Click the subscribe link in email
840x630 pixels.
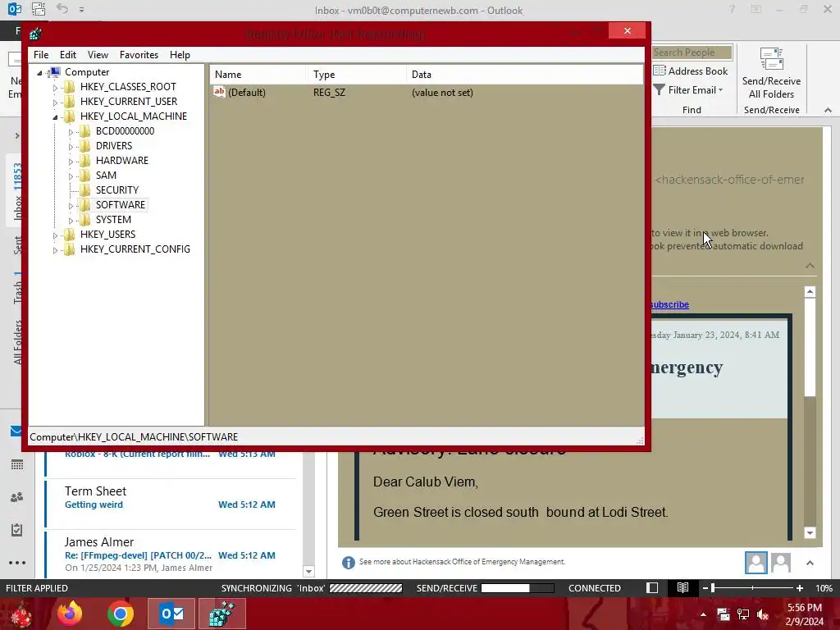click(x=669, y=304)
